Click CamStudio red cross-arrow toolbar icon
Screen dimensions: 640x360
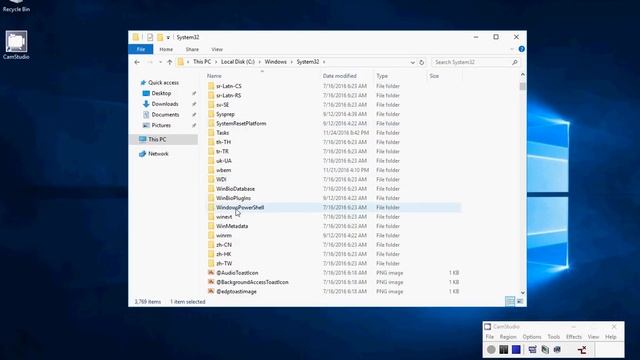click(x=582, y=349)
